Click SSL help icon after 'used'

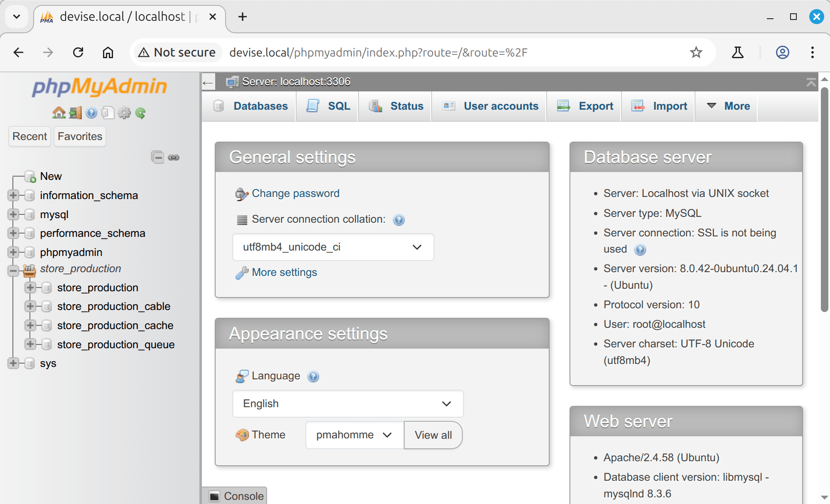(x=640, y=250)
